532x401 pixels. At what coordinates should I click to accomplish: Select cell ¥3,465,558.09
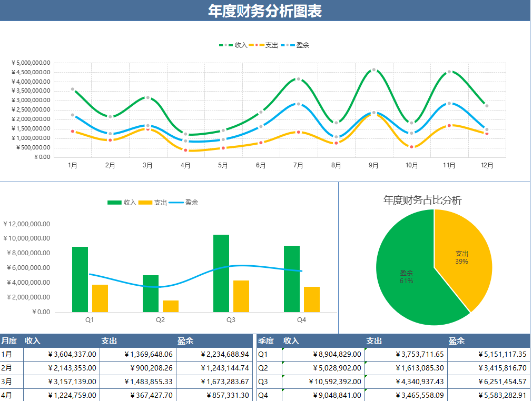point(406,395)
